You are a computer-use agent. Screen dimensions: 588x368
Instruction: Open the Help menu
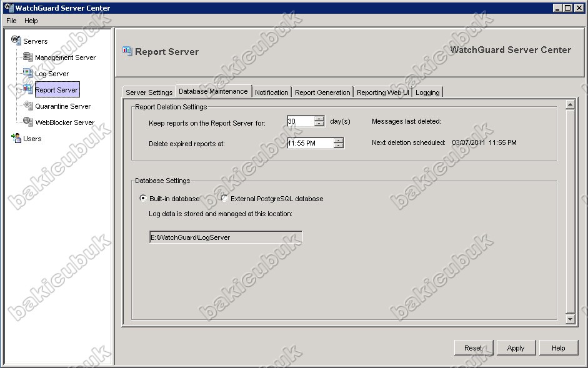pyautogui.click(x=31, y=21)
